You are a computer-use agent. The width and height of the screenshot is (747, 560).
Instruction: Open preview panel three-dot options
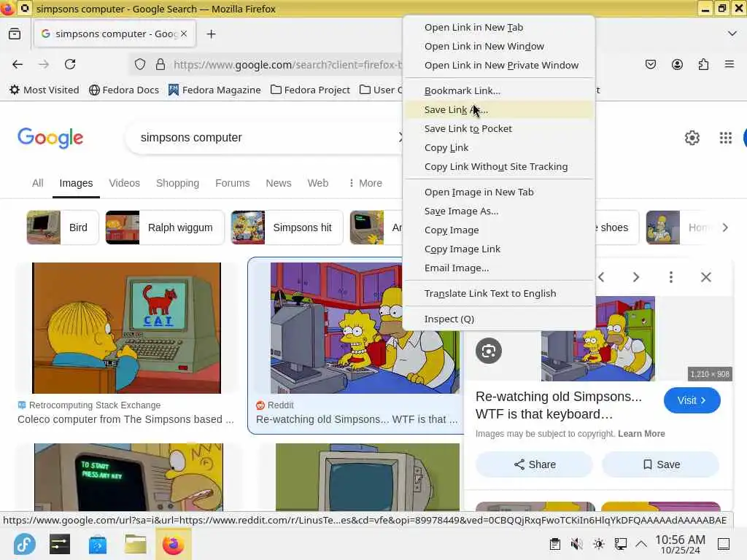tap(671, 277)
